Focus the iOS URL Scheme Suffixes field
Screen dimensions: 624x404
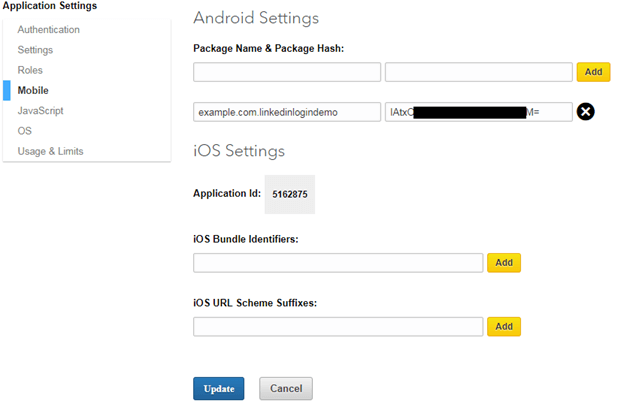click(x=338, y=327)
